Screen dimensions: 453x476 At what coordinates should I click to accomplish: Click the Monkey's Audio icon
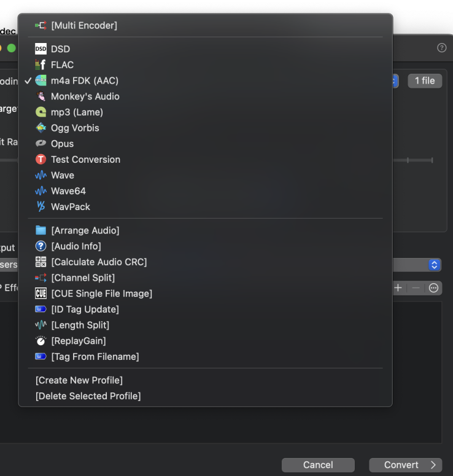41,96
